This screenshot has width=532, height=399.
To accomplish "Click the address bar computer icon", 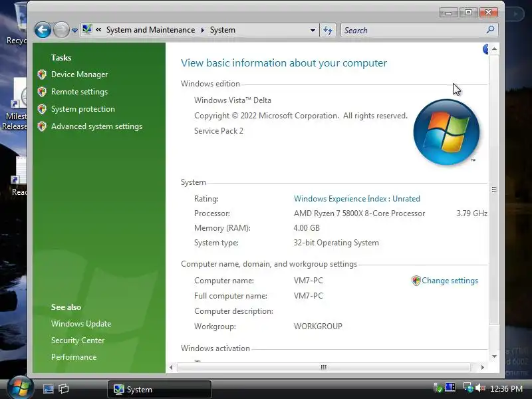I will click(87, 29).
